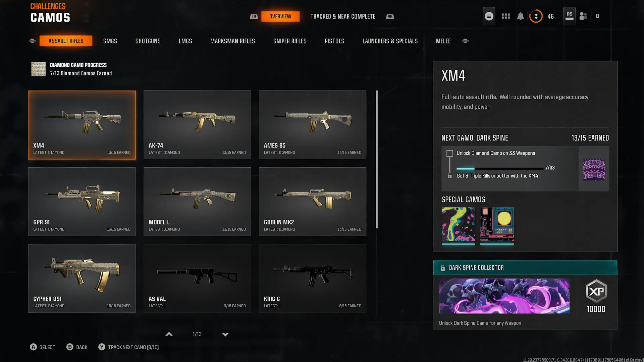The image size is (644, 362).
Task: Toggle Unlock Diamond Camo on 33 Weapons checkbox
Action: tap(449, 153)
